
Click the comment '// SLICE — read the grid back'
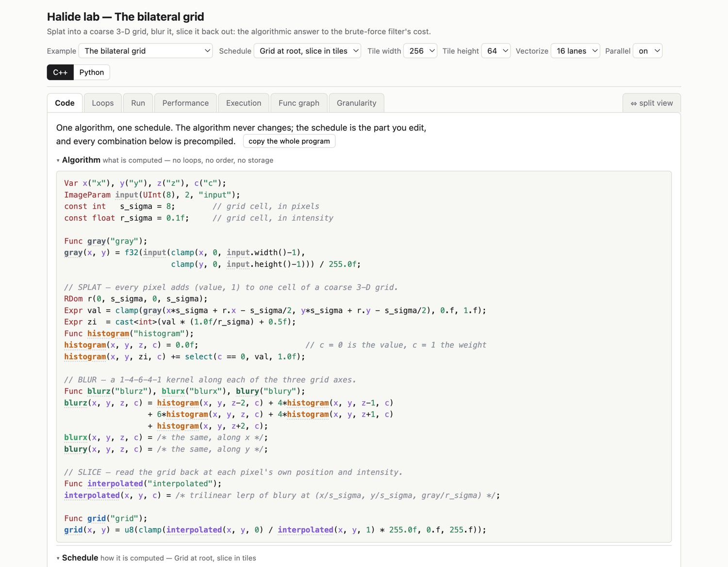point(233,472)
